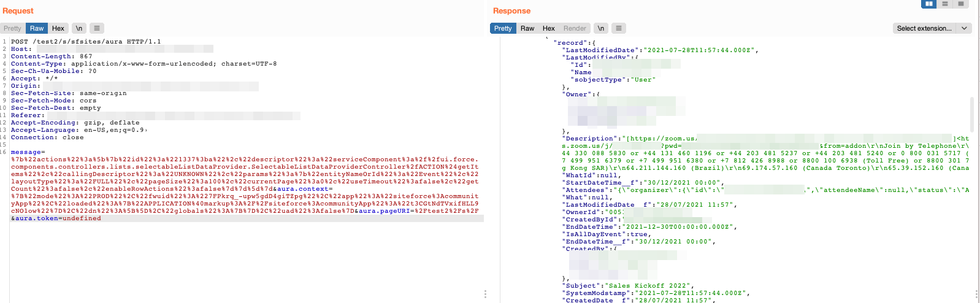
Task: Switch to side-by-side layout view
Action: coord(929,4)
